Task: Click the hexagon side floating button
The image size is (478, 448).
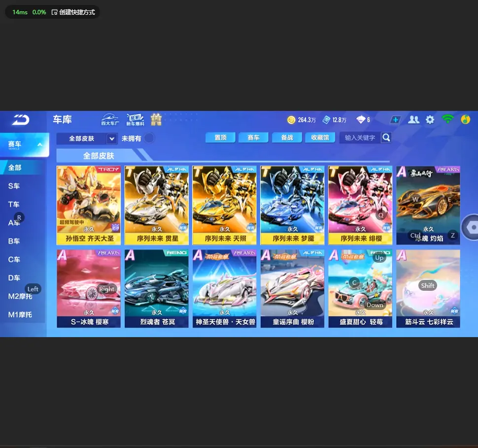Action: coord(471,227)
